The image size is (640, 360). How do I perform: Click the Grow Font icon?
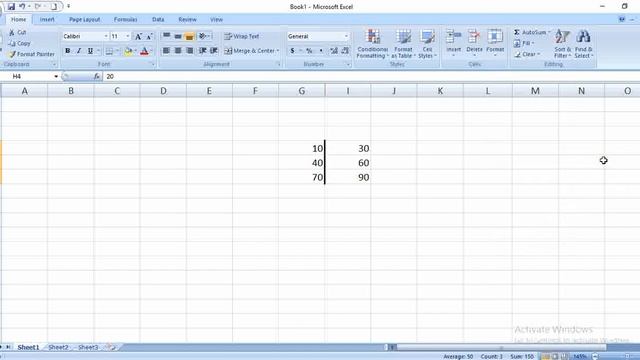[x=138, y=36]
